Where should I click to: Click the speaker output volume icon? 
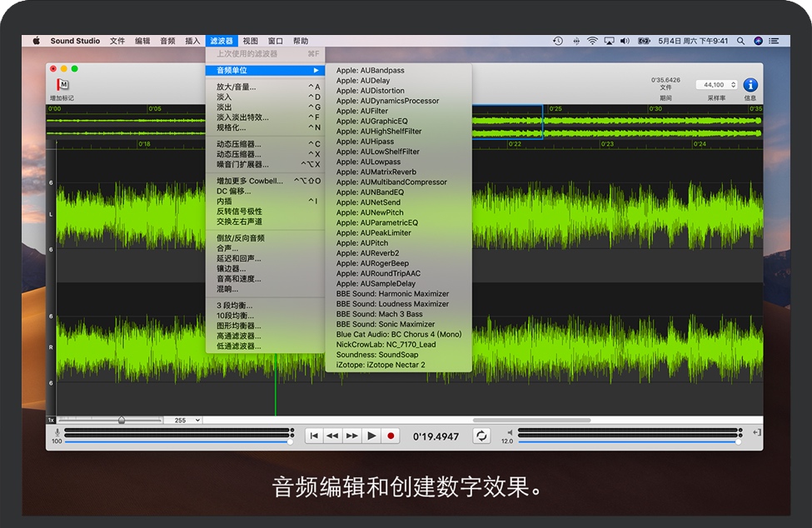point(510,432)
